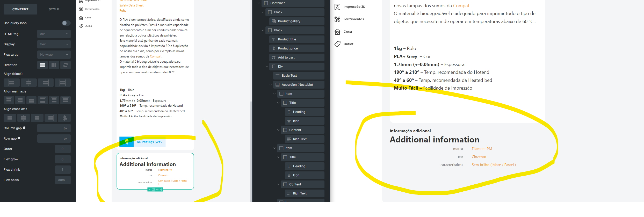Select Align main axis center icon
Image resolution: width=644 pixels, height=217 pixels.
(20, 100)
